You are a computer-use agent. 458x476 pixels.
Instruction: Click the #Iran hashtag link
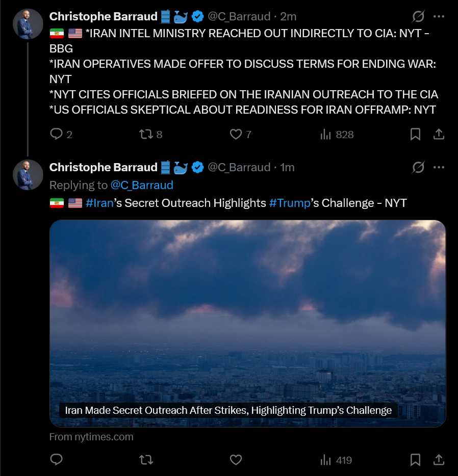point(99,203)
